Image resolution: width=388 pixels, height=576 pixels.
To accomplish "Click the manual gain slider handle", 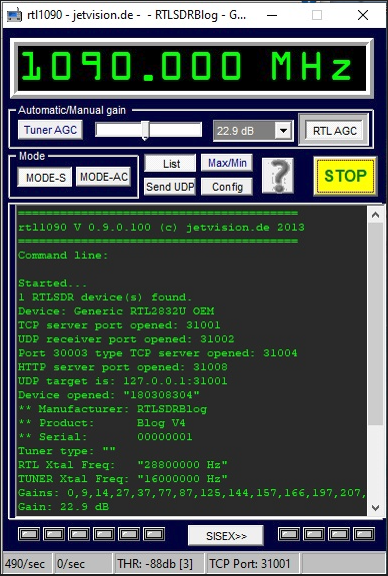I will [x=145, y=130].
